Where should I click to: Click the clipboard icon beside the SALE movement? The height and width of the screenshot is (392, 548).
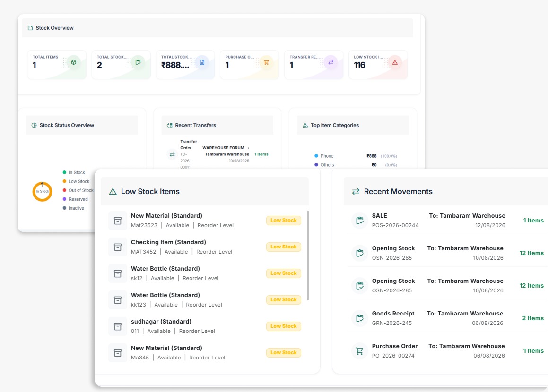[360, 221]
